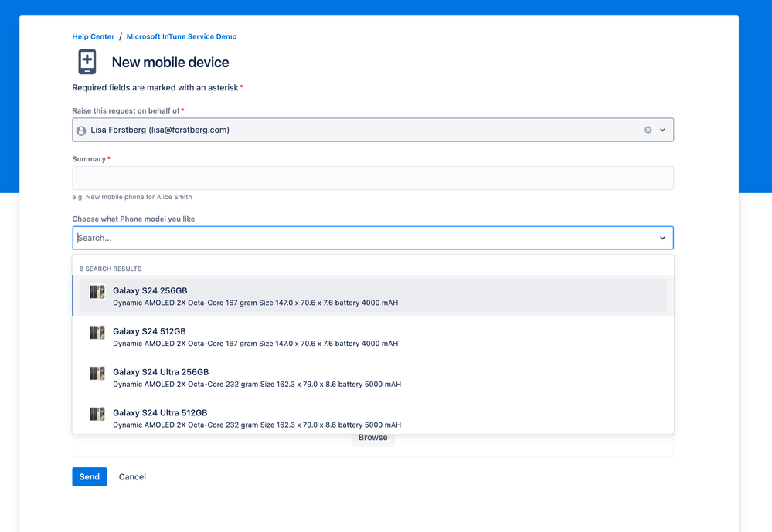The image size is (772, 532).
Task: Click the Galaxy S24 512GB phone thumbnail
Action: [x=97, y=333]
